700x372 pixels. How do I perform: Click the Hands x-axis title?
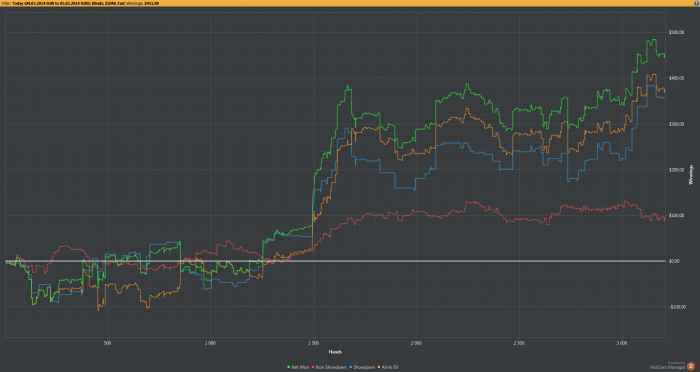(x=335, y=352)
